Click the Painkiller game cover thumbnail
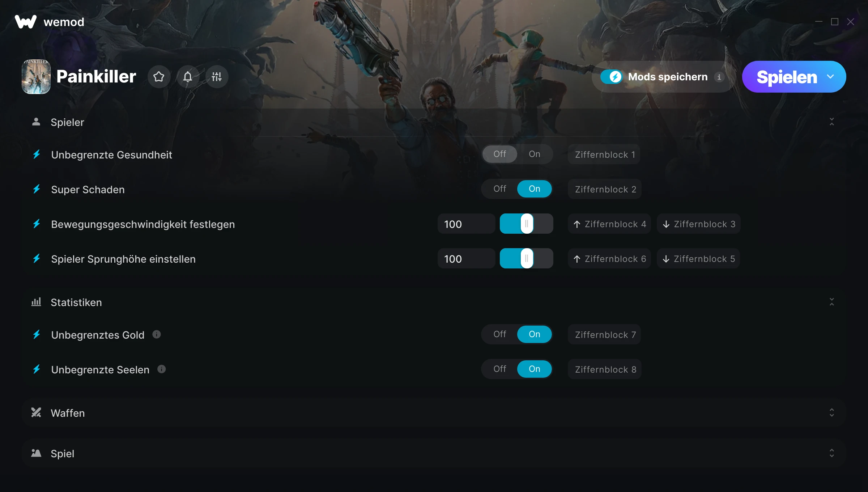 (36, 77)
